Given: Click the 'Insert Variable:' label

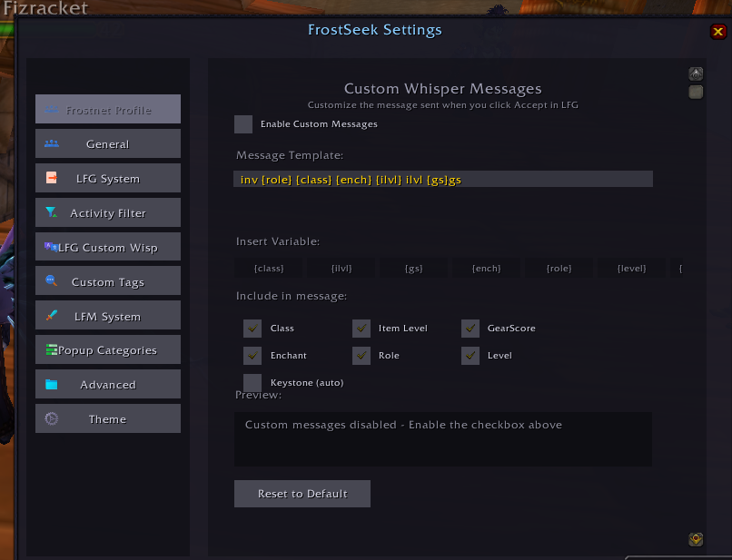Looking at the screenshot, I should point(278,241).
